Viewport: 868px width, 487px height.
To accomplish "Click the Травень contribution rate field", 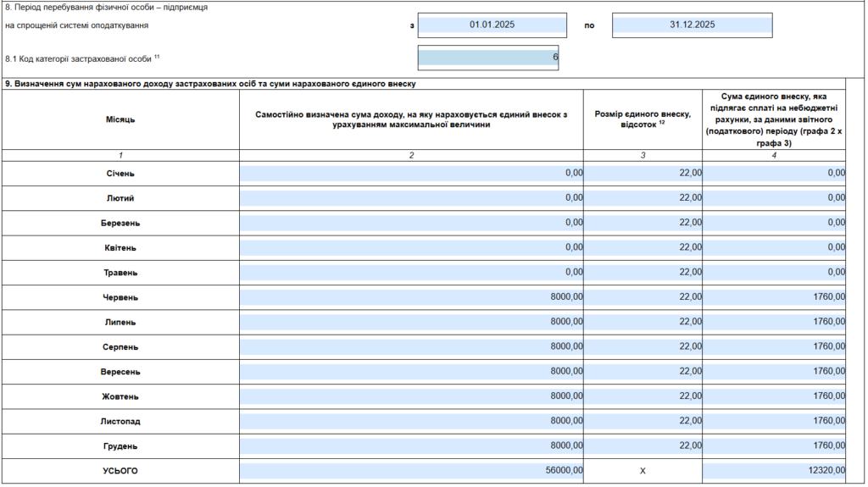I will [643, 273].
